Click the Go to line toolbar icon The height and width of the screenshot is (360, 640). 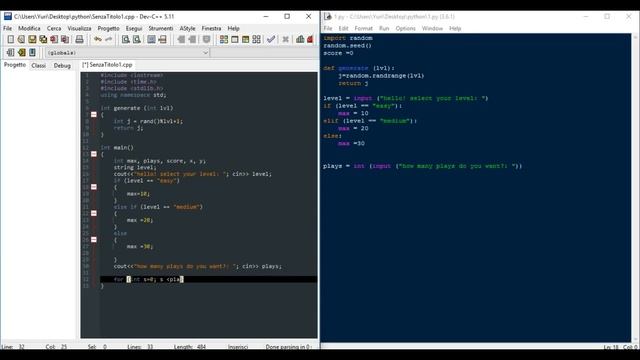162,39
